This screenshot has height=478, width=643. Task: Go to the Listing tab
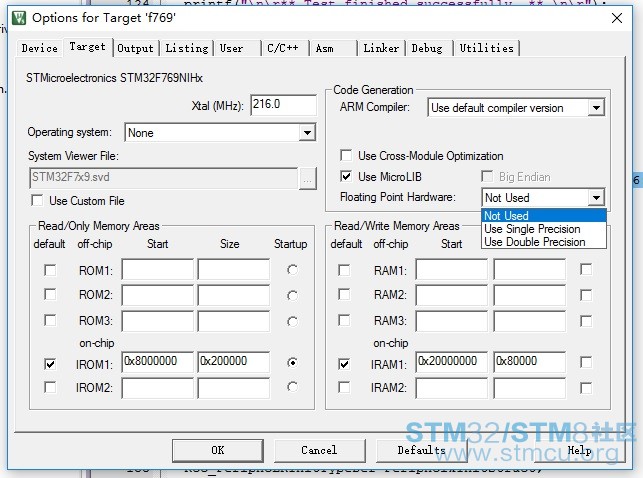coord(187,48)
